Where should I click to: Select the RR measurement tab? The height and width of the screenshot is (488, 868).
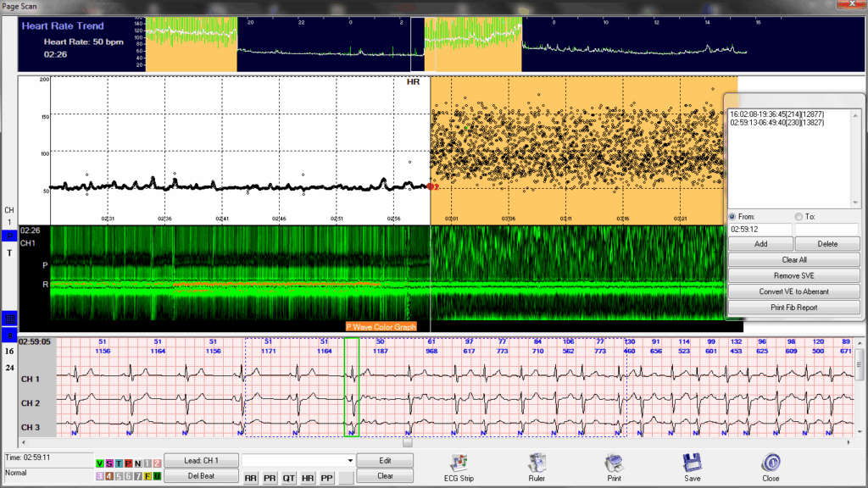(250, 478)
